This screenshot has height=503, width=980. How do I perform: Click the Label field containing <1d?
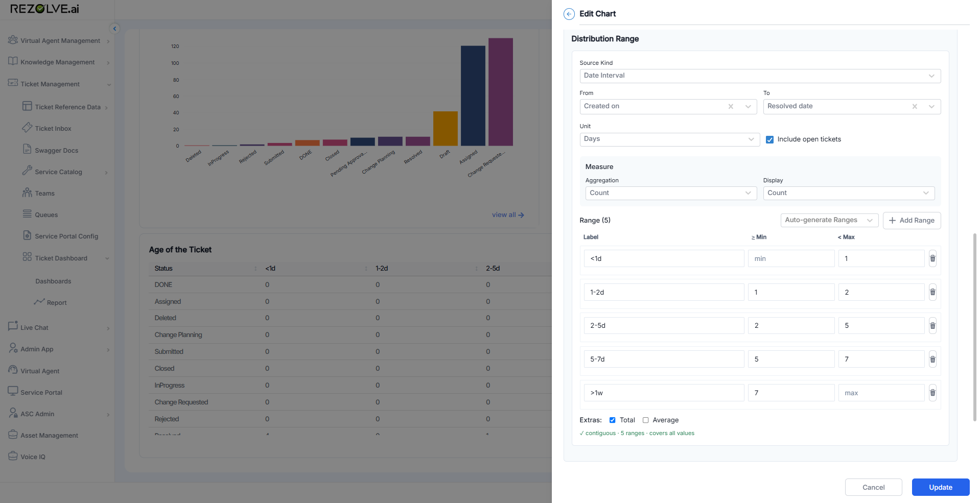click(664, 258)
